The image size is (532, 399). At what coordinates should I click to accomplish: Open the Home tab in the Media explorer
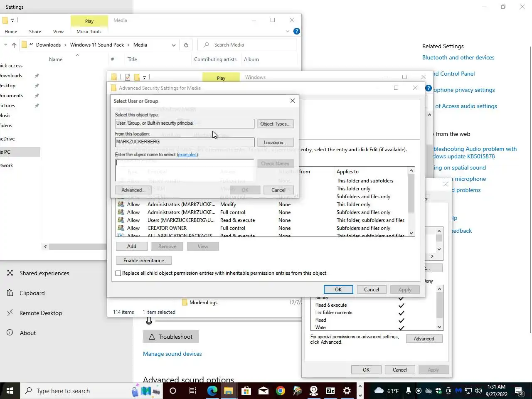point(11,32)
